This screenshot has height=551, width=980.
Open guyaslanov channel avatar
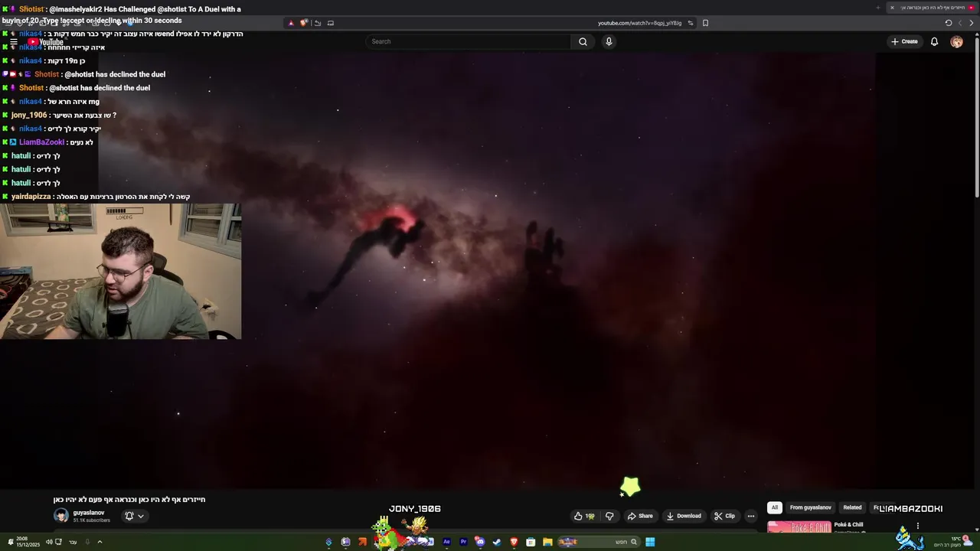point(60,516)
